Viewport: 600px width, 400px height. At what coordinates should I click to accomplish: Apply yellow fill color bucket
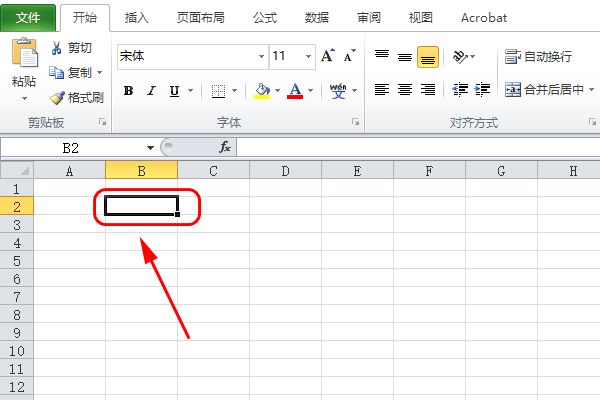pyautogui.click(x=262, y=91)
